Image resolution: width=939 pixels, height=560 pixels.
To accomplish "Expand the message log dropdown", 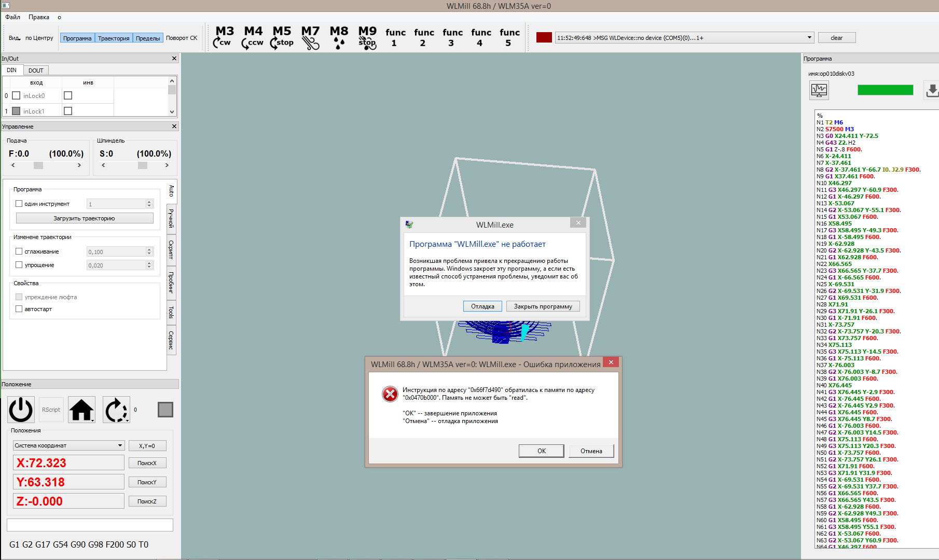I will (809, 37).
